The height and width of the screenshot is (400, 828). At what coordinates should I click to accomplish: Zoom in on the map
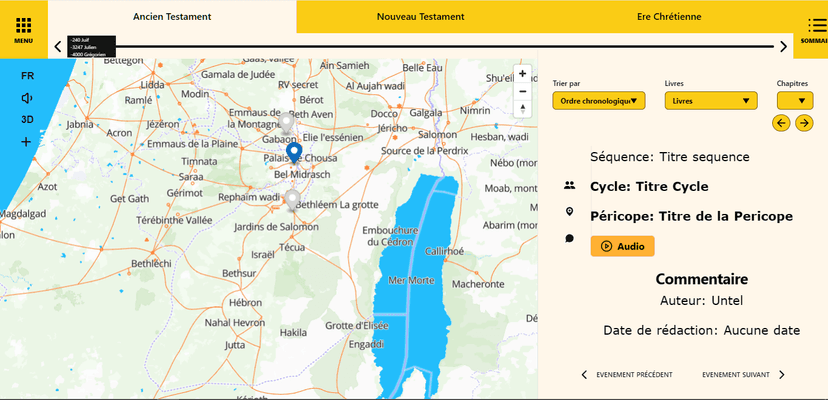click(x=522, y=74)
